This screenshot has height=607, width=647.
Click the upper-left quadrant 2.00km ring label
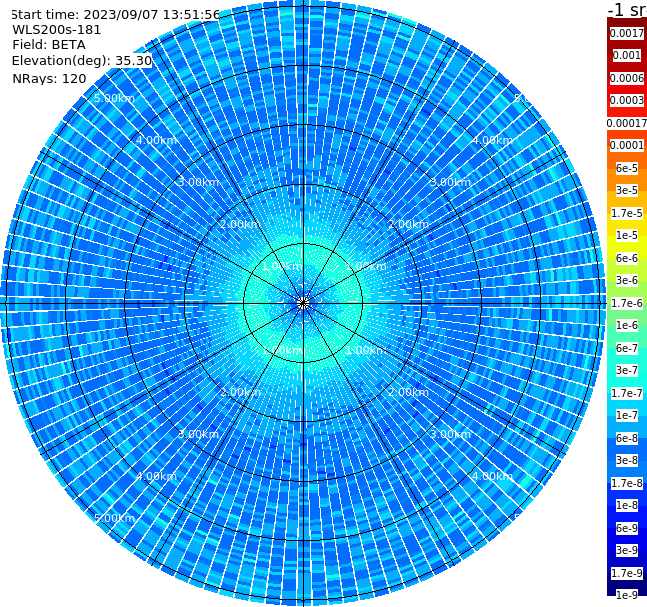point(241,224)
